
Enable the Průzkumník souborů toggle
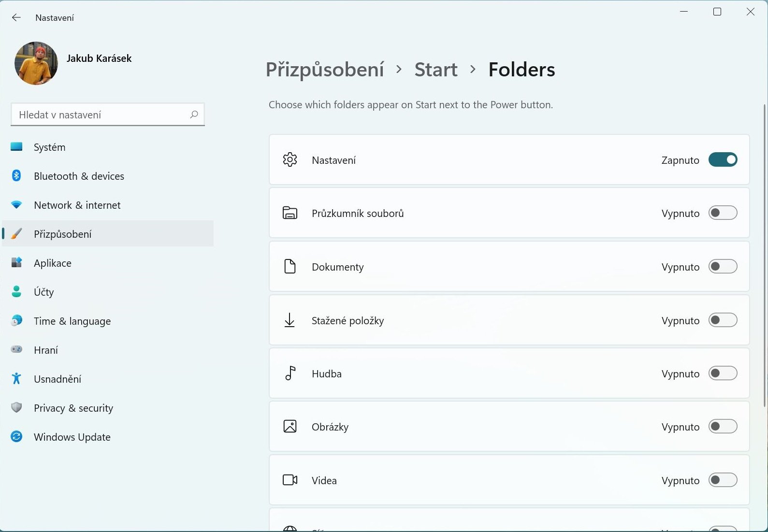(723, 213)
